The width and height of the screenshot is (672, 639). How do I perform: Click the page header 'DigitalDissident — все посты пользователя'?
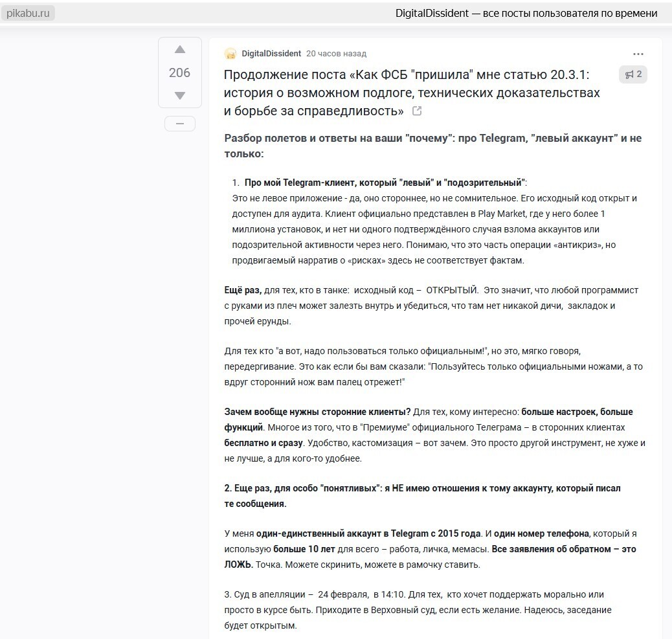526,13
